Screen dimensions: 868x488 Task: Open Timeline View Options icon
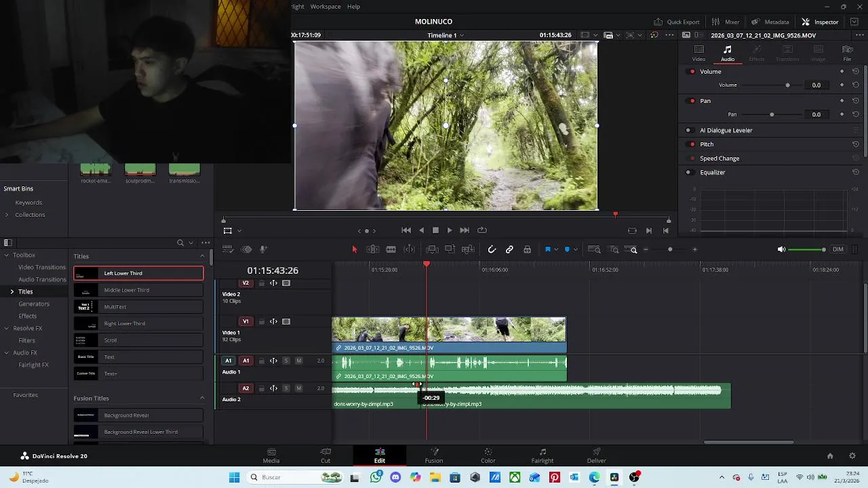point(228,249)
